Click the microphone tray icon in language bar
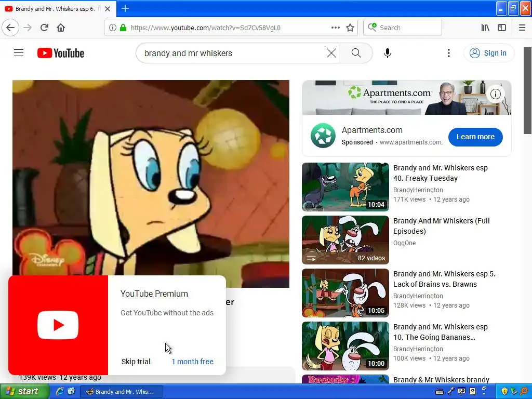Image resolution: width=532 pixels, height=399 pixels. coord(450,392)
